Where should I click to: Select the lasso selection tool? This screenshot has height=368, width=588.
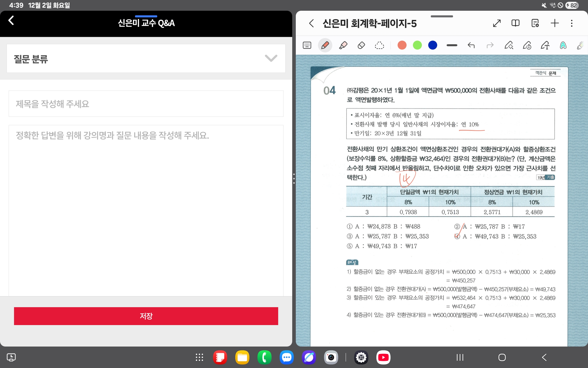pos(379,45)
